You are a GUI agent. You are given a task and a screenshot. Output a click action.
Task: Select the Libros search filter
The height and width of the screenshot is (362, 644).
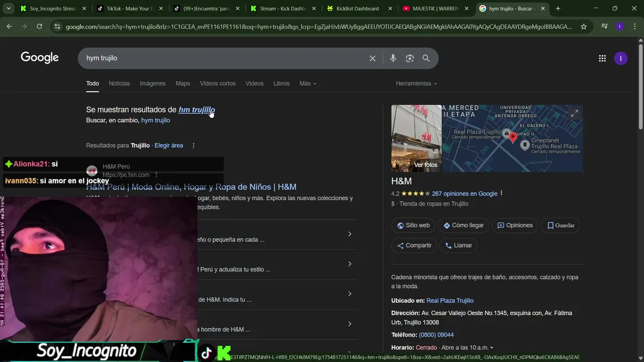click(x=281, y=83)
